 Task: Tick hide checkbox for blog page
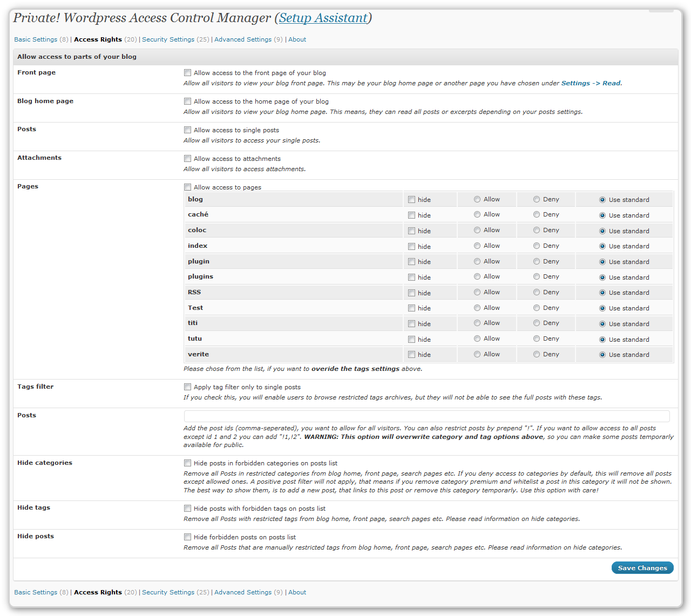411,199
